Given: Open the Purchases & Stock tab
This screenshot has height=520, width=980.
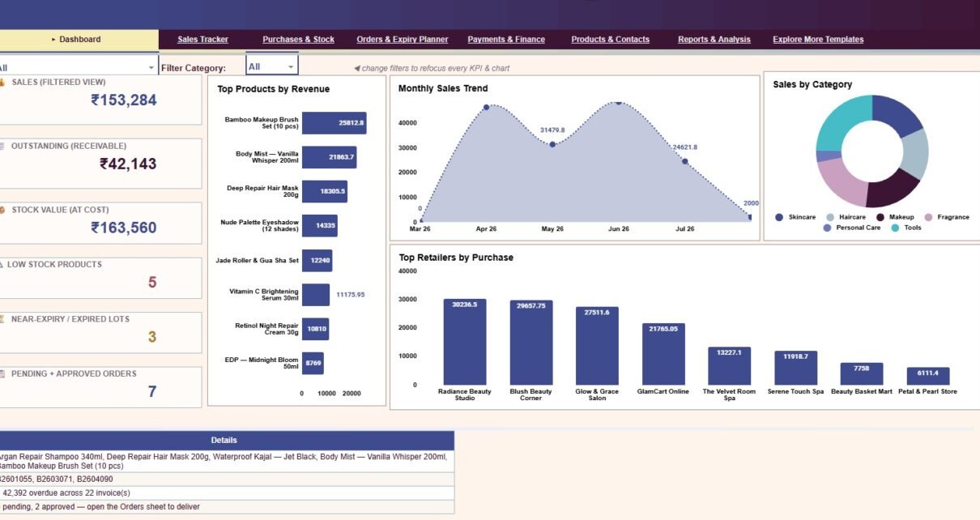Looking at the screenshot, I should (298, 39).
